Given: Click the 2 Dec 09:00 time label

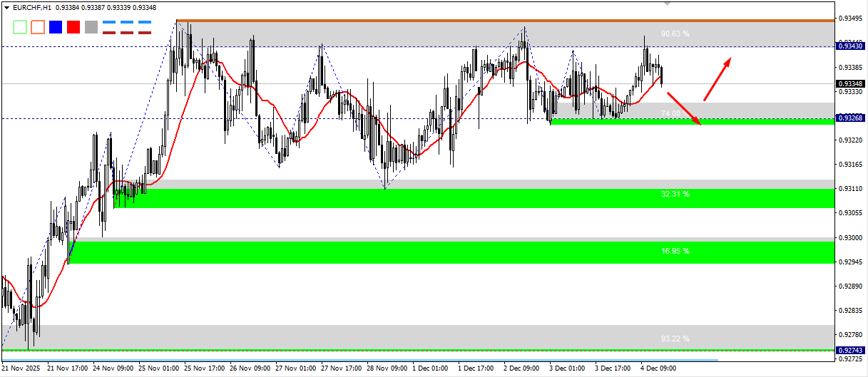Looking at the screenshot, I should (x=523, y=368).
